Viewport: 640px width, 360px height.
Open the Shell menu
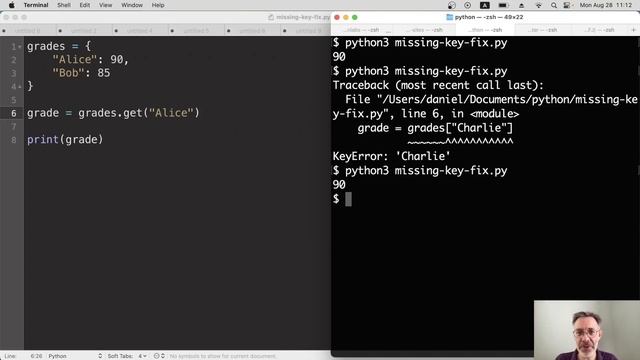(64, 5)
